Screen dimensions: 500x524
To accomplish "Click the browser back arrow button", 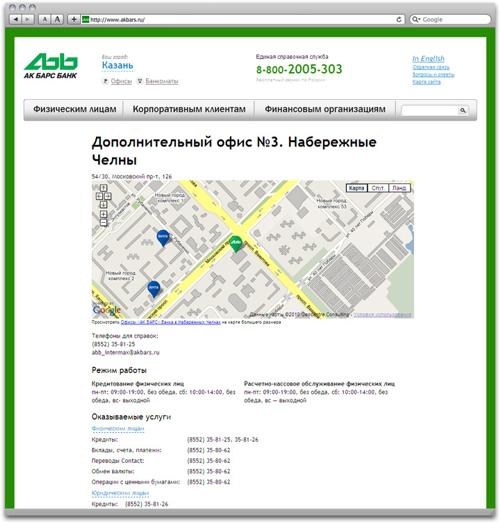I will [15, 19].
